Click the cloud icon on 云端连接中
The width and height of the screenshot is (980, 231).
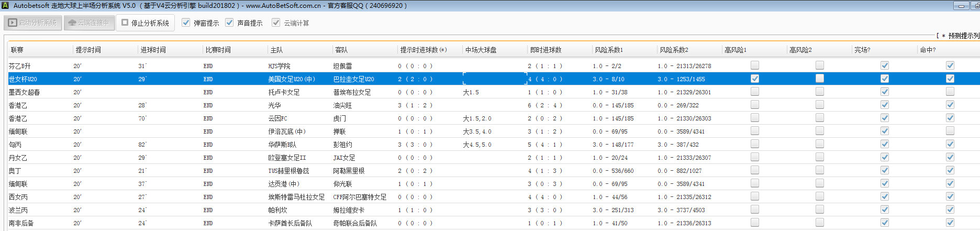point(72,23)
